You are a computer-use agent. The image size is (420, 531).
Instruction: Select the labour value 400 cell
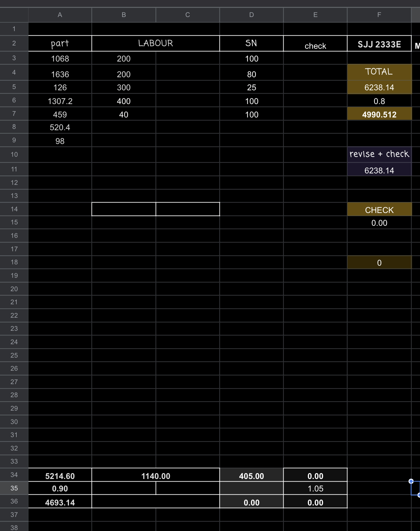click(124, 101)
